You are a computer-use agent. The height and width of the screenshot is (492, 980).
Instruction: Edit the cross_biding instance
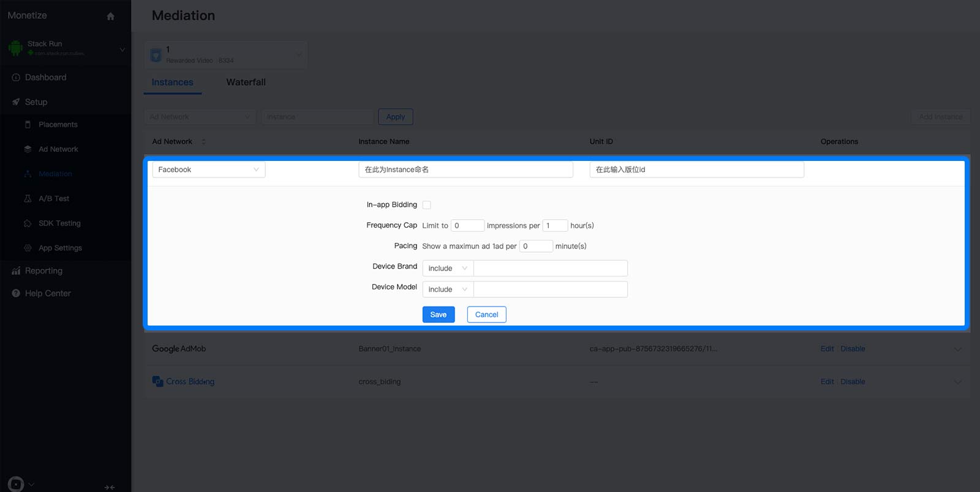click(827, 381)
